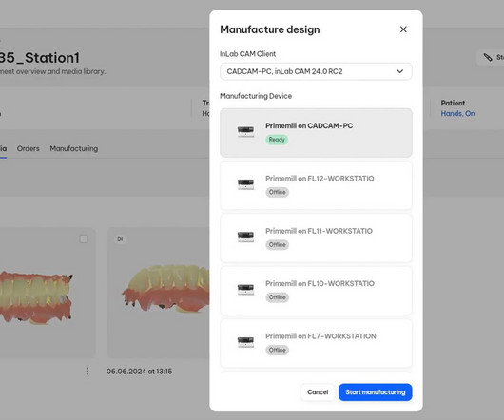Click the FL12-WORKSTATIO Primemill machine icon
The width and height of the screenshot is (504, 420).
245,184
